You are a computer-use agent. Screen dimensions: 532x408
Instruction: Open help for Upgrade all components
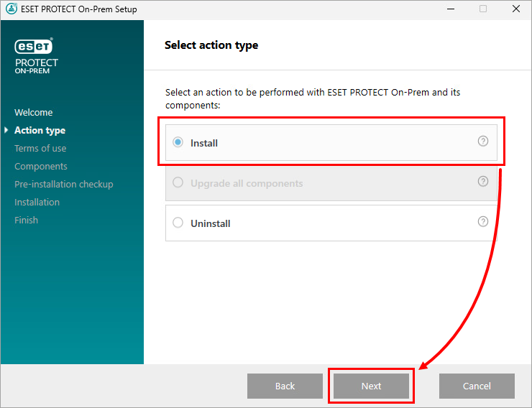pyautogui.click(x=483, y=182)
